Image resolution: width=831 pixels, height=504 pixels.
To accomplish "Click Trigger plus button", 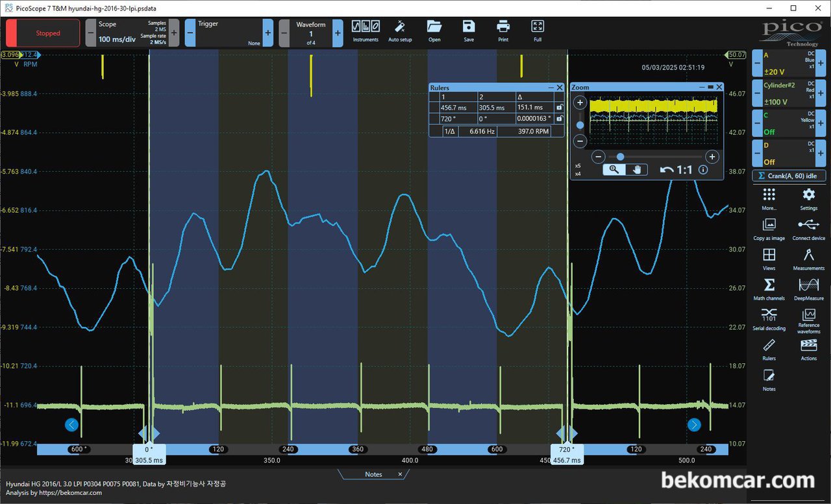I will tap(268, 32).
